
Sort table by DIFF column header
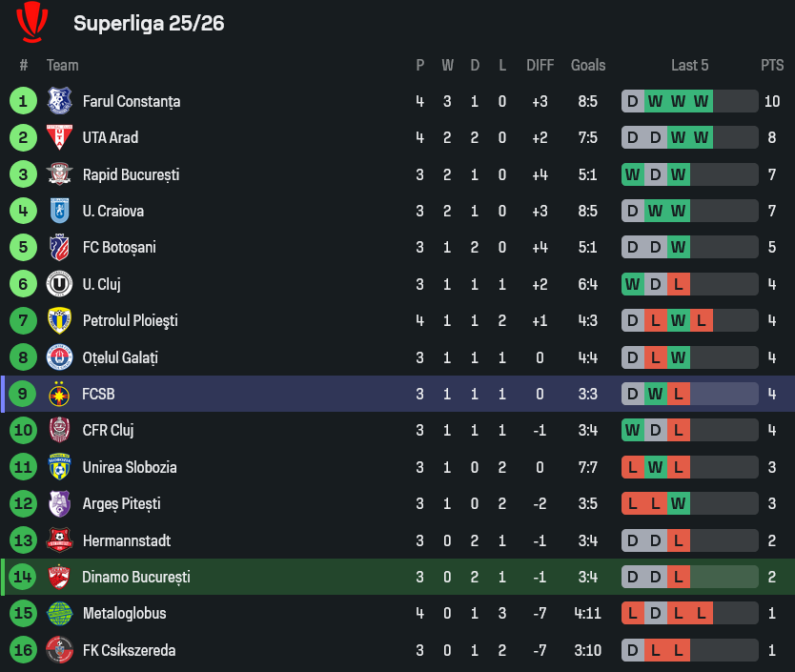click(x=540, y=65)
